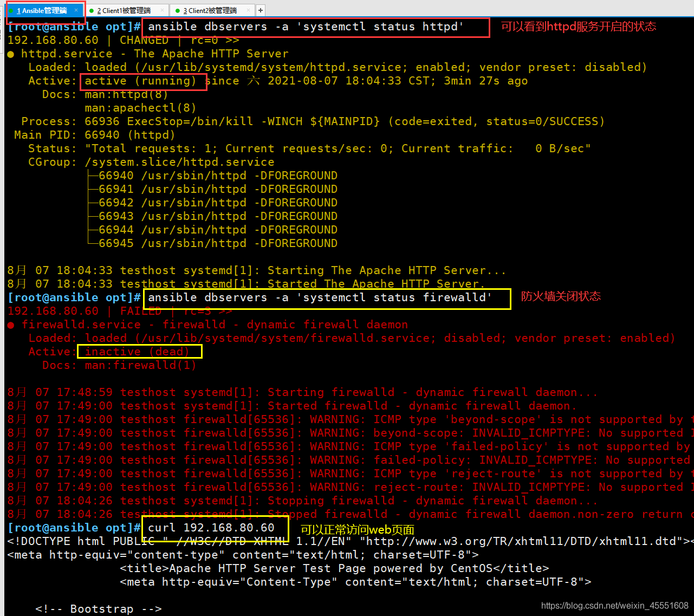
Task: Click the 'curl 192.168.80.60' command text
Action: click(x=211, y=528)
